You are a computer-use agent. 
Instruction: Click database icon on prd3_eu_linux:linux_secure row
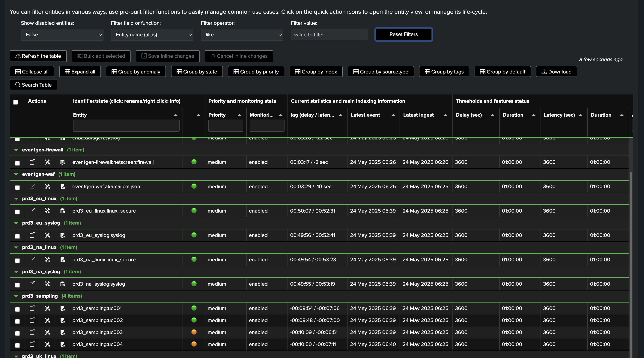coord(62,211)
